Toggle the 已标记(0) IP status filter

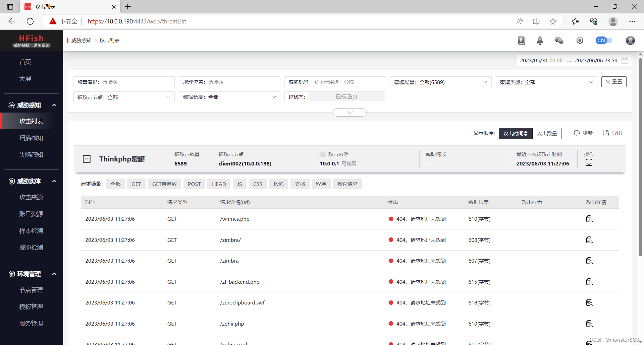tap(346, 97)
